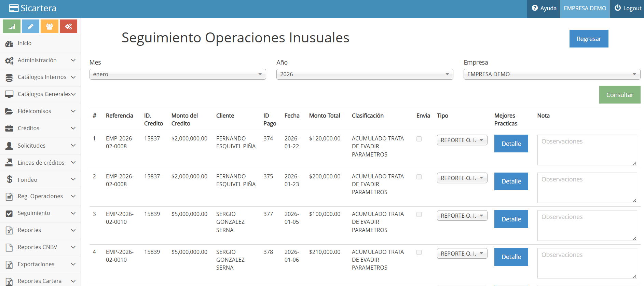Focus Observaciones field for ID Pago 378
Screen dimensions: 644x286
pos(587,263)
